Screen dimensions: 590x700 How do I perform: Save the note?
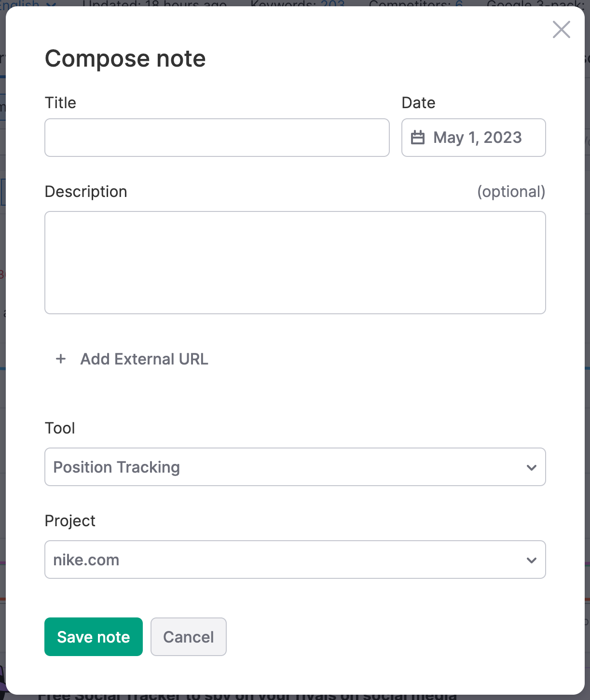(x=93, y=637)
